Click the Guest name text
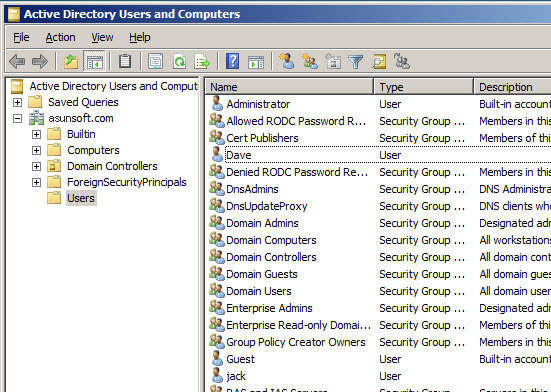551x392 pixels. pyautogui.click(x=241, y=359)
